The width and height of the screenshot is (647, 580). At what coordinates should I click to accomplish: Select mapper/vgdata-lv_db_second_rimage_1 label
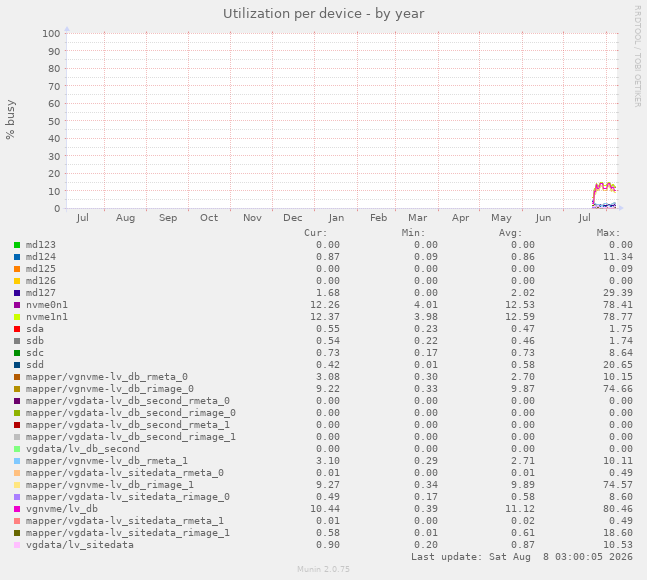pos(131,437)
